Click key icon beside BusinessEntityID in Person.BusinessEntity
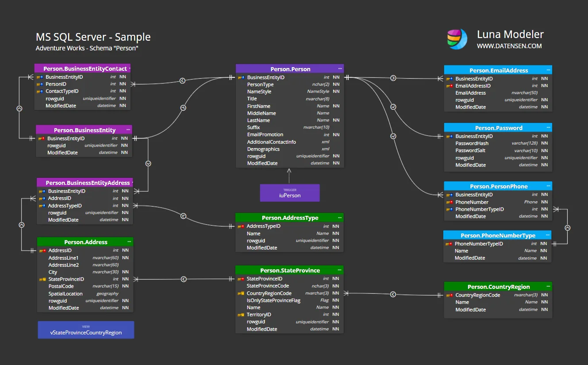 click(x=42, y=138)
